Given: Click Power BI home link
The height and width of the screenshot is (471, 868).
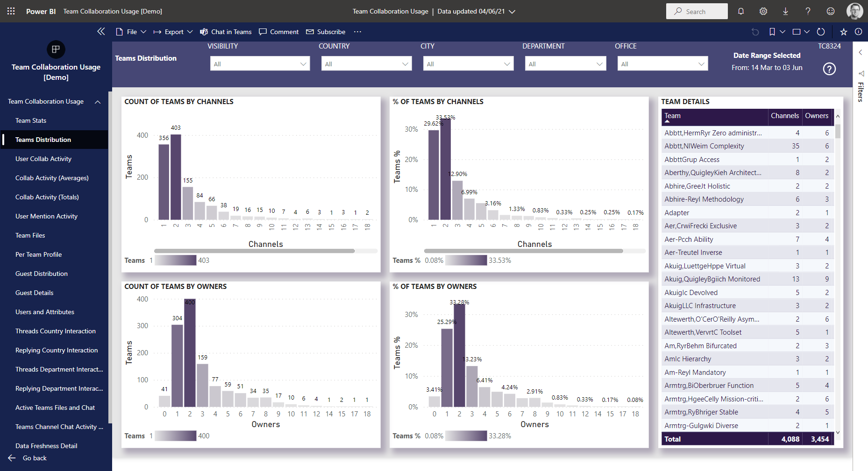Looking at the screenshot, I should point(41,11).
